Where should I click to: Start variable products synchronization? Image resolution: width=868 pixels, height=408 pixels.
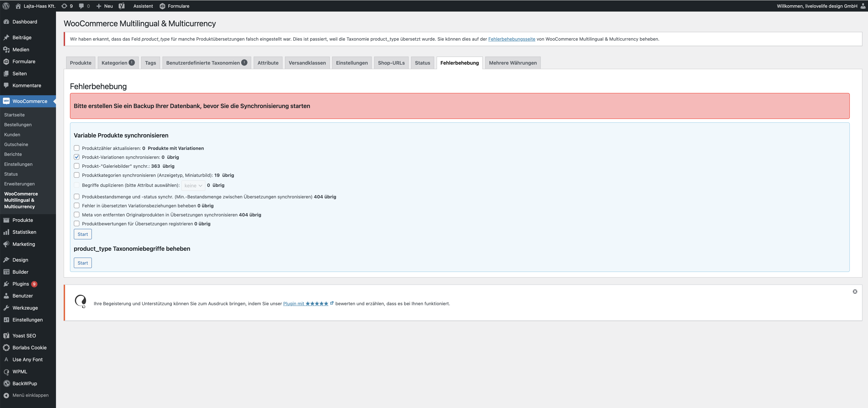click(x=83, y=234)
